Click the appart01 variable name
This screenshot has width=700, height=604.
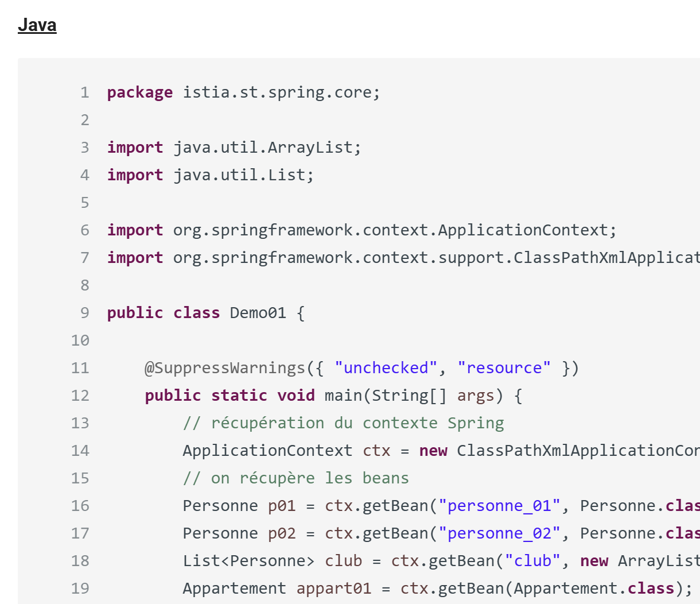333,588
